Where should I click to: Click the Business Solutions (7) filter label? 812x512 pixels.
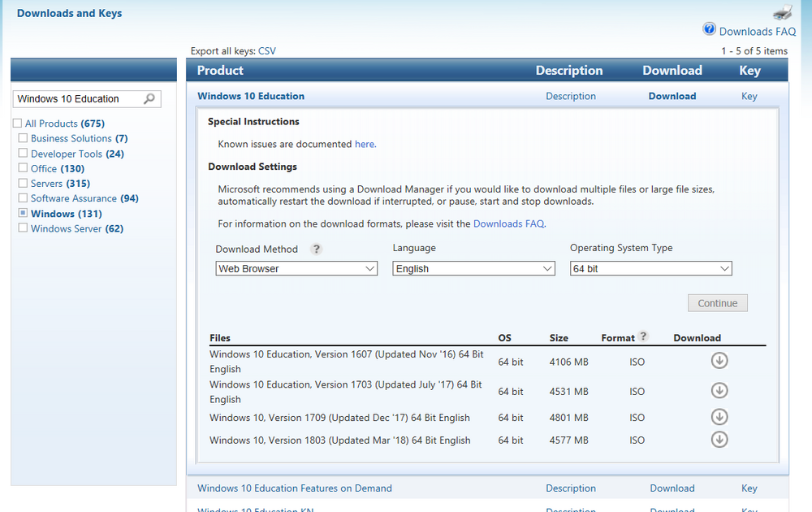click(x=80, y=138)
